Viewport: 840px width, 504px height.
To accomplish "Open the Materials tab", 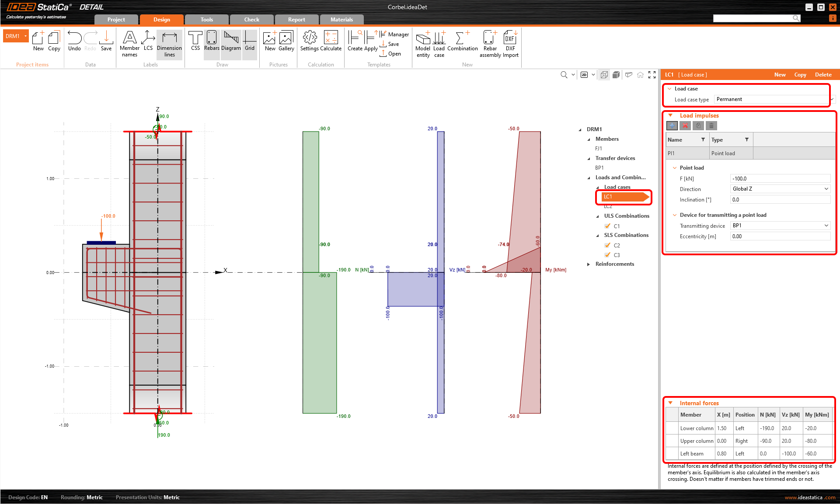I will (342, 20).
